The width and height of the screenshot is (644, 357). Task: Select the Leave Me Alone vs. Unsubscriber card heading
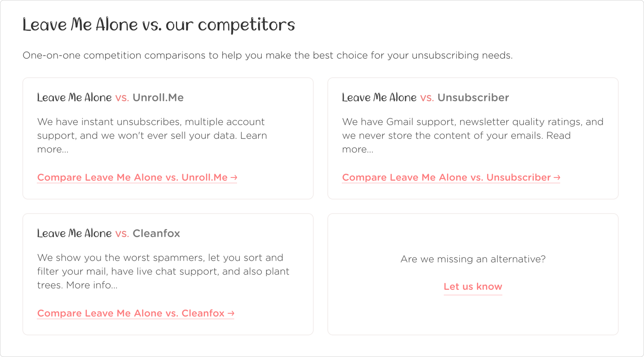coord(425,97)
